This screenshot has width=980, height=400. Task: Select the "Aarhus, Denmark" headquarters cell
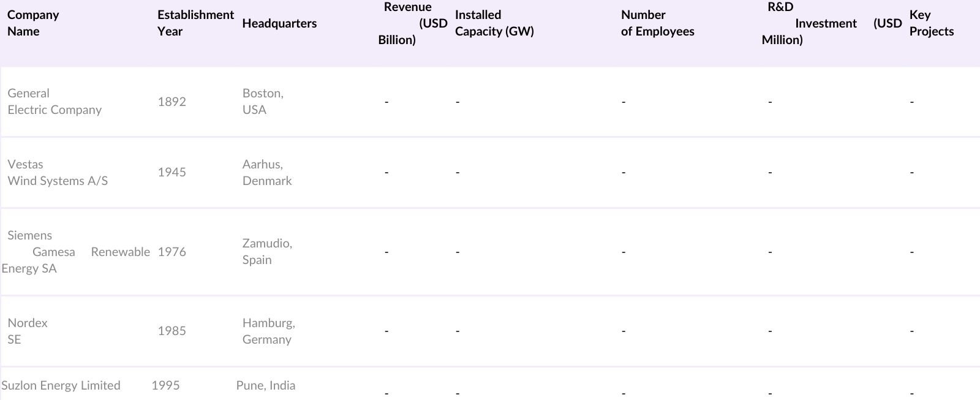(x=267, y=173)
